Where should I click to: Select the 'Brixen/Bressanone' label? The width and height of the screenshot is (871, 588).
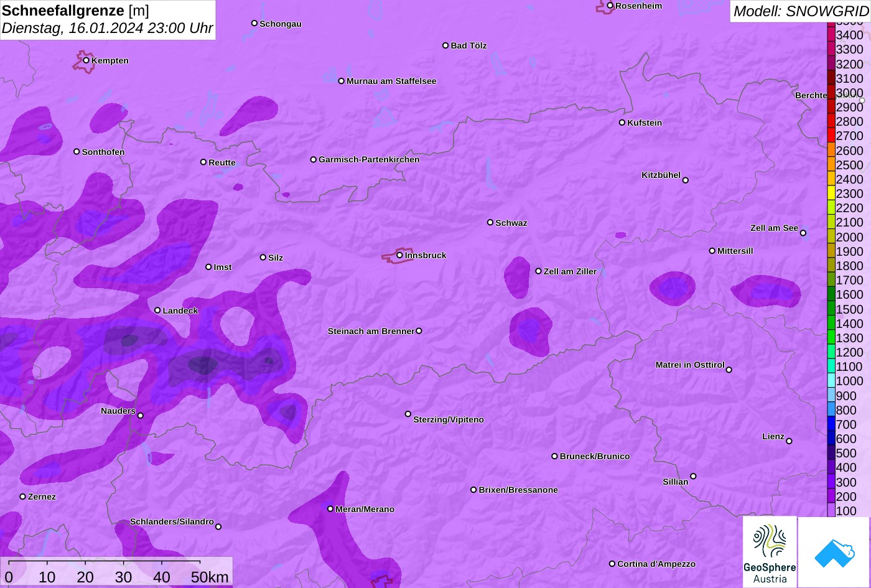[x=518, y=490]
